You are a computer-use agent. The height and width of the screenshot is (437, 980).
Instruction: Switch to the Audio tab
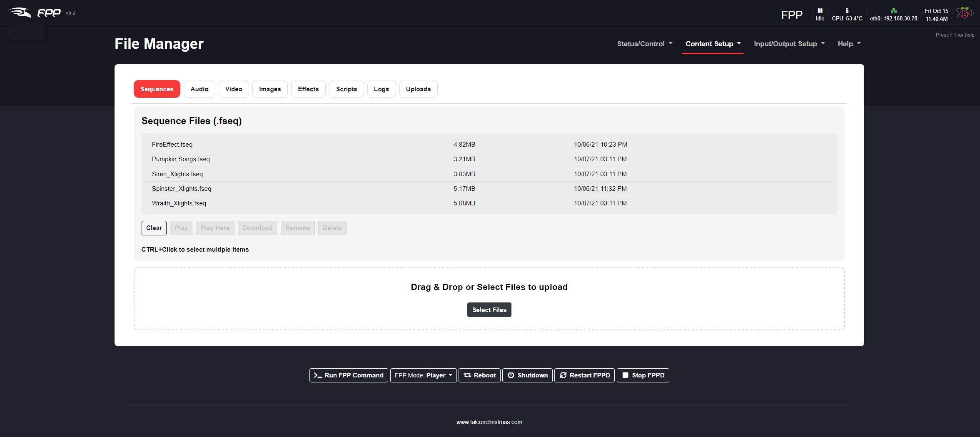(x=199, y=89)
